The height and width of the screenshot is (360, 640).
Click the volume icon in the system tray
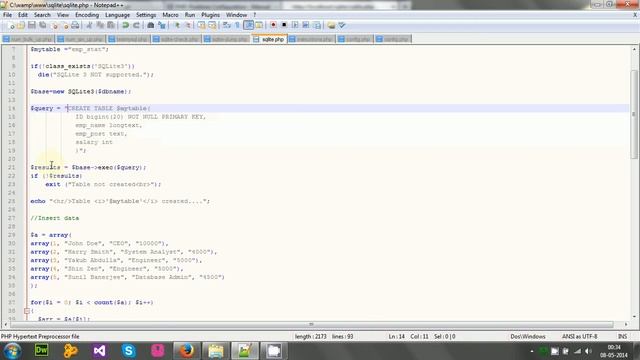pos(588,351)
